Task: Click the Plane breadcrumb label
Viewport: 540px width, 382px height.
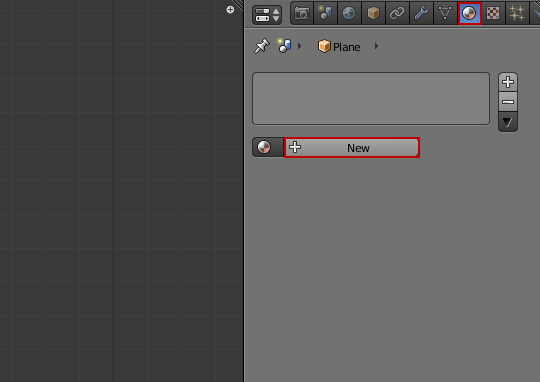Action: pos(346,47)
